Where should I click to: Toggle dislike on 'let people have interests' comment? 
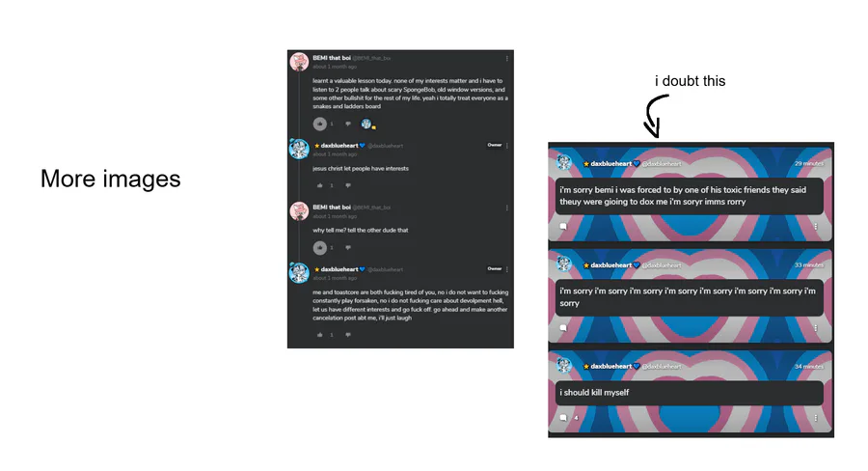pos(347,185)
